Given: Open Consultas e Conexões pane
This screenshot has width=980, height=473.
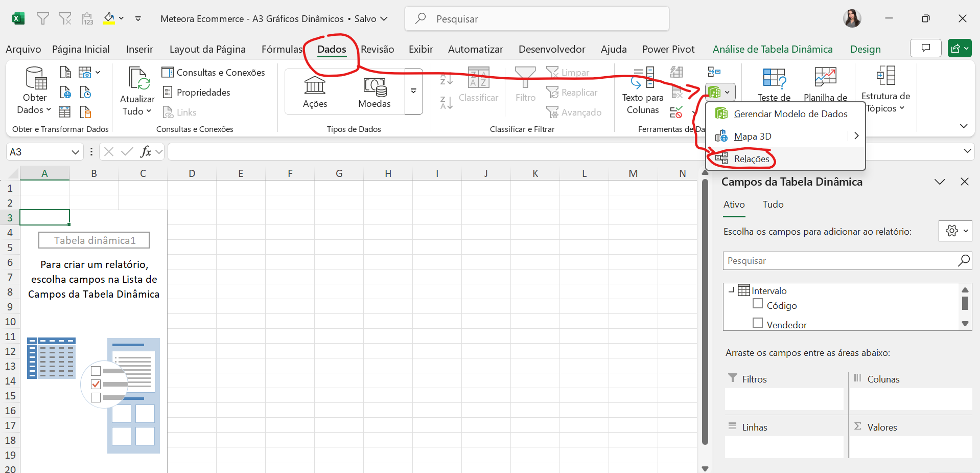Looking at the screenshot, I should (x=214, y=73).
